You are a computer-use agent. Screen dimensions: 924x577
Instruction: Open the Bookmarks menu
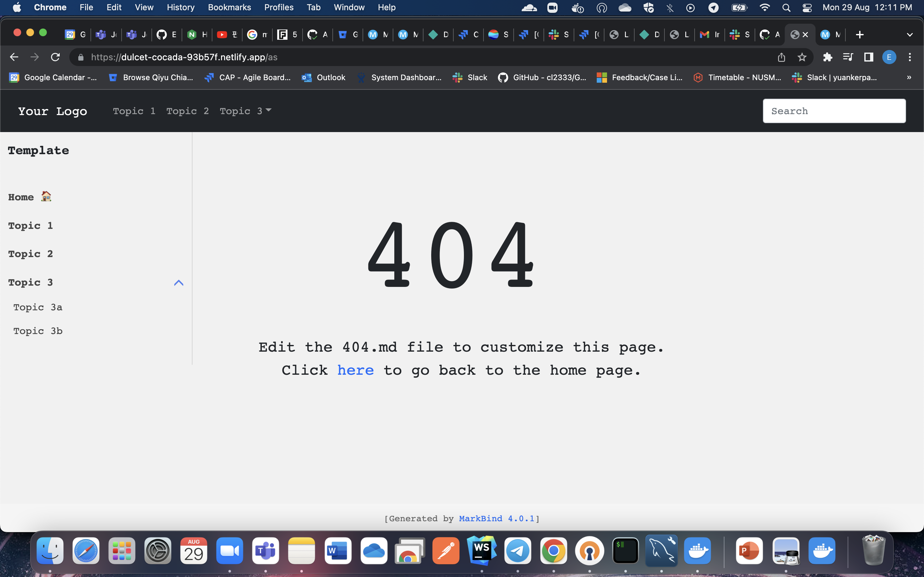(229, 8)
